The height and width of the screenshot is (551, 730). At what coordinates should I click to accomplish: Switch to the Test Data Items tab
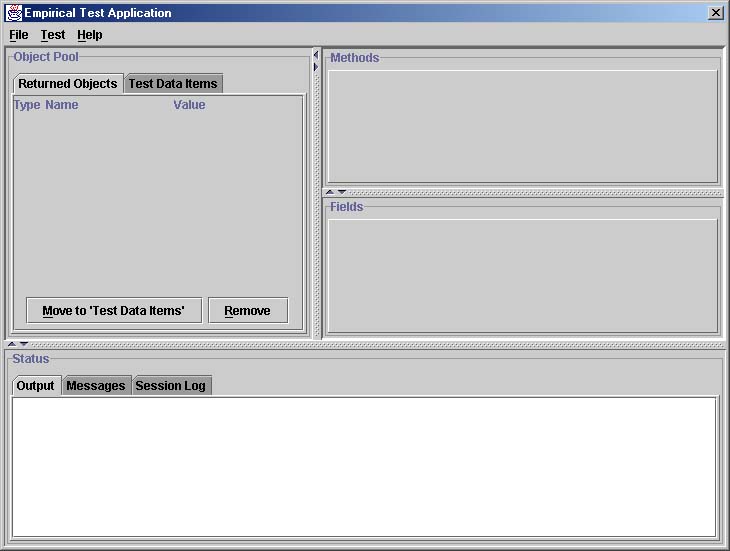tap(172, 84)
